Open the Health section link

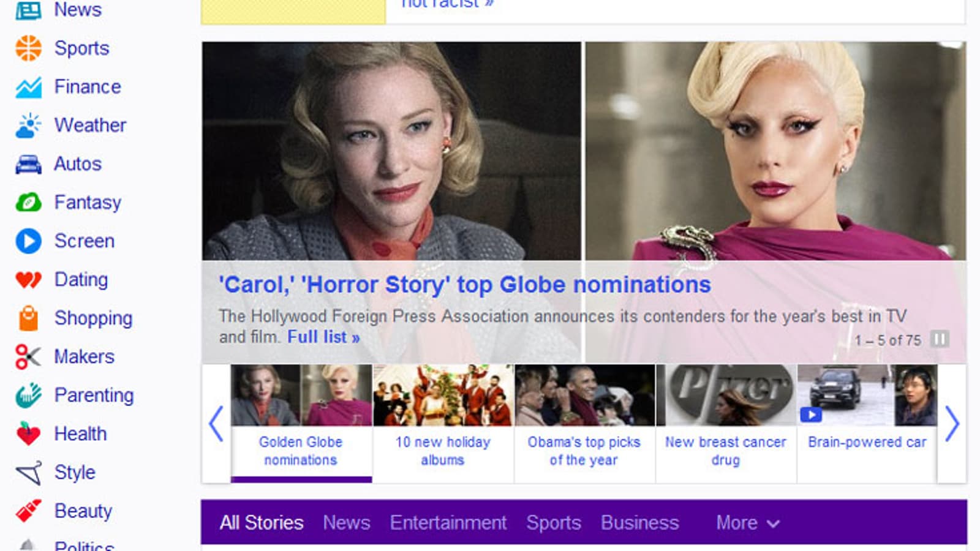80,434
